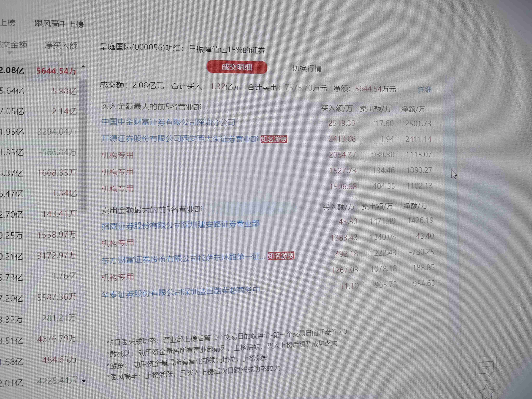The width and height of the screenshot is (532, 399).
Task: Select row with net buy 484.65万
Action: pos(40,360)
